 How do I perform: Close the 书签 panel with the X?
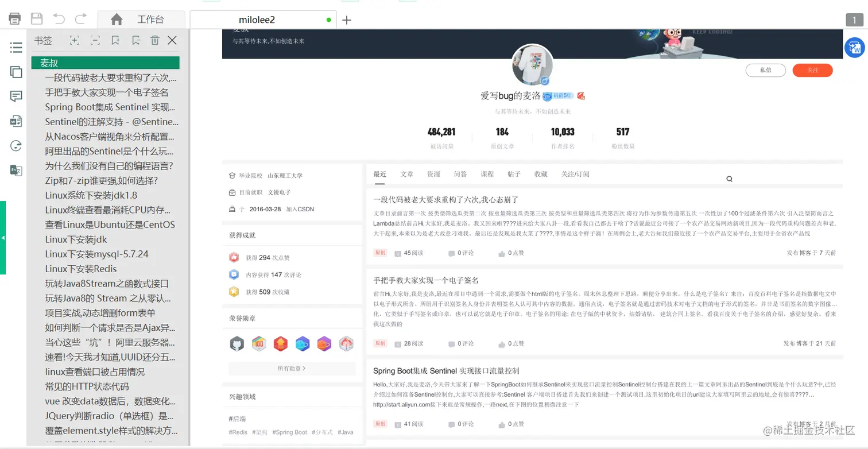coord(172,40)
